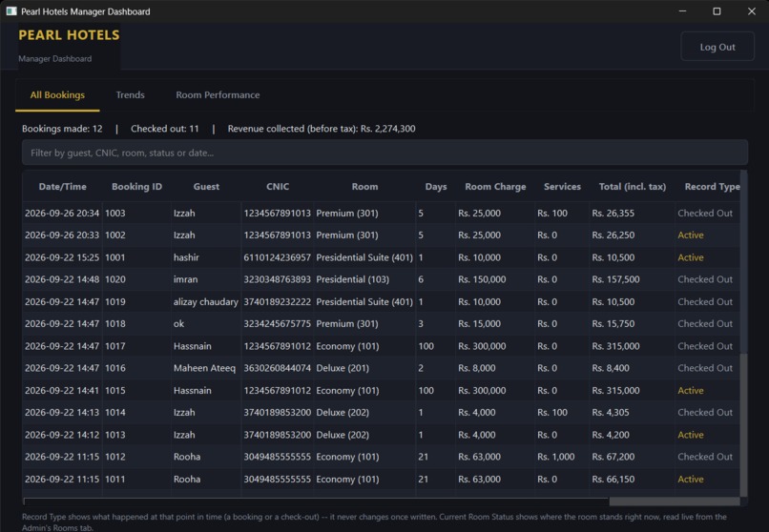
Task: Maximize the Pearl Hotels window
Action: 717,10
